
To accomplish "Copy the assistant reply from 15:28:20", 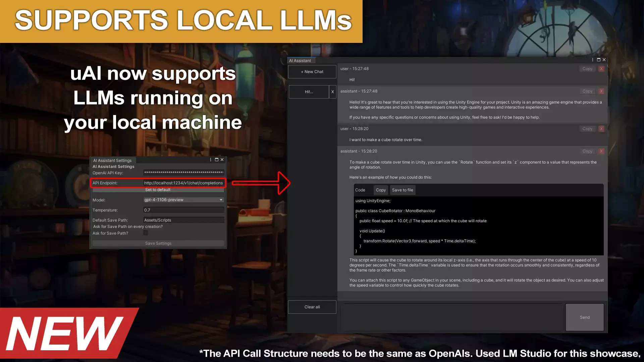I will (x=587, y=151).
